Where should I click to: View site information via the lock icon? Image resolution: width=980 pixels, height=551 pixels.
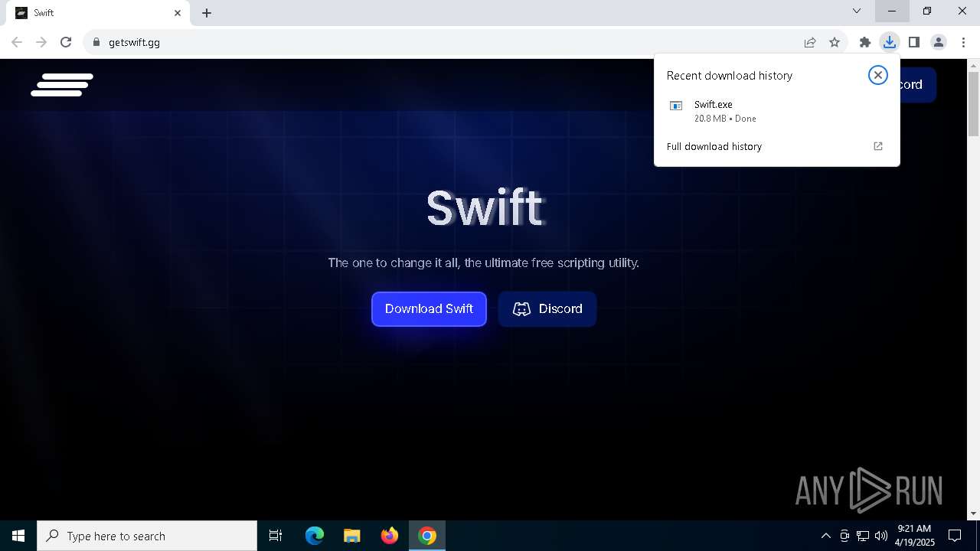tap(96, 42)
